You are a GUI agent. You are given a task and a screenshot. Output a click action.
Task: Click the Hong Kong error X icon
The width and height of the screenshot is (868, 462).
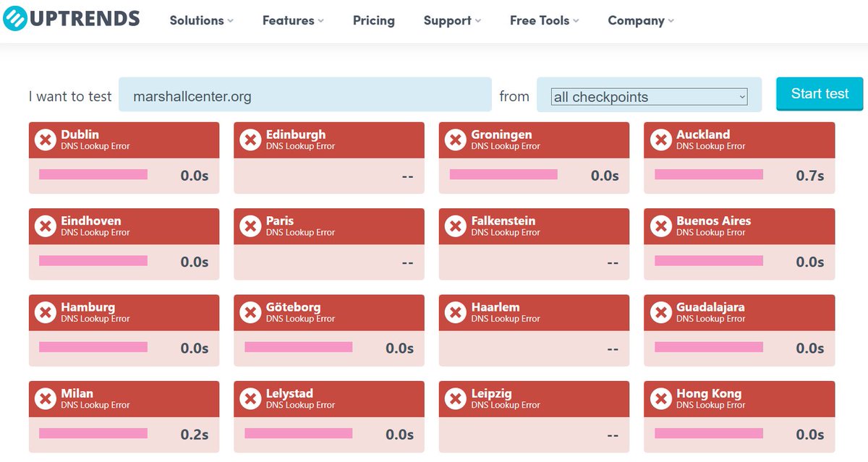tap(661, 399)
